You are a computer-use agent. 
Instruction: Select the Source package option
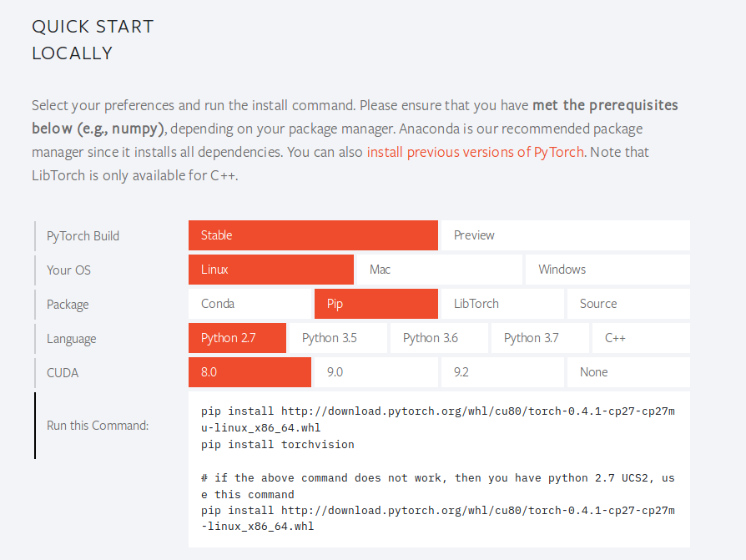click(x=628, y=304)
